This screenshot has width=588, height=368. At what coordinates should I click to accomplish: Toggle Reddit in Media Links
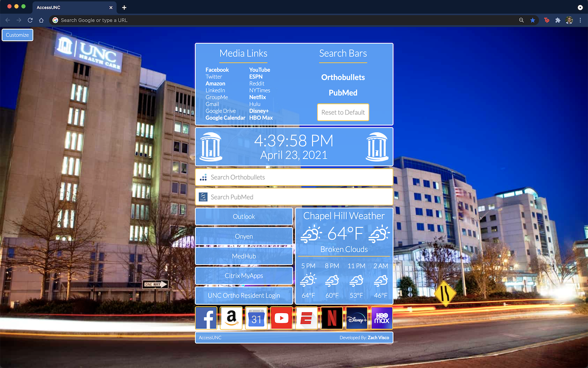[x=257, y=83]
